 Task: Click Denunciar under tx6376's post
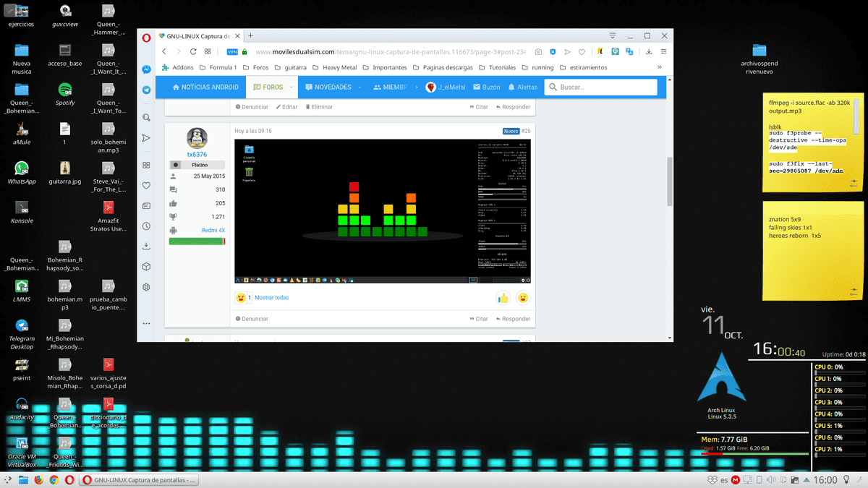tap(251, 319)
